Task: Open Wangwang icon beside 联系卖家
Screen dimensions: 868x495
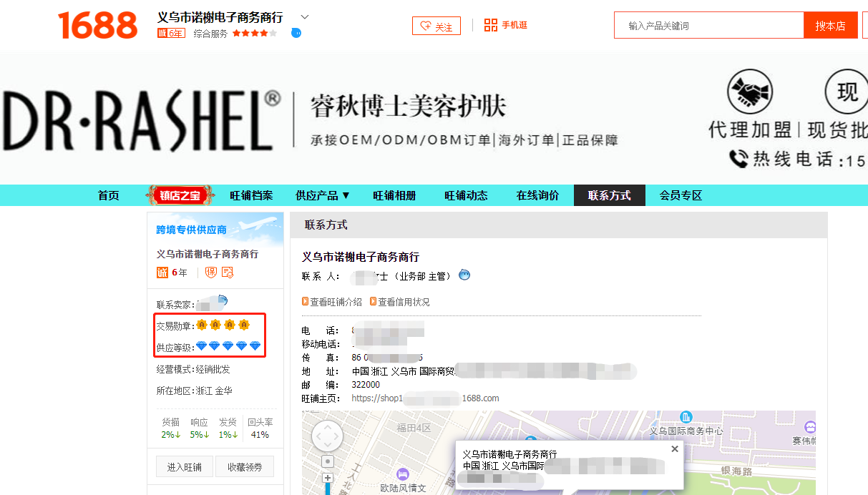Action: pos(223,301)
